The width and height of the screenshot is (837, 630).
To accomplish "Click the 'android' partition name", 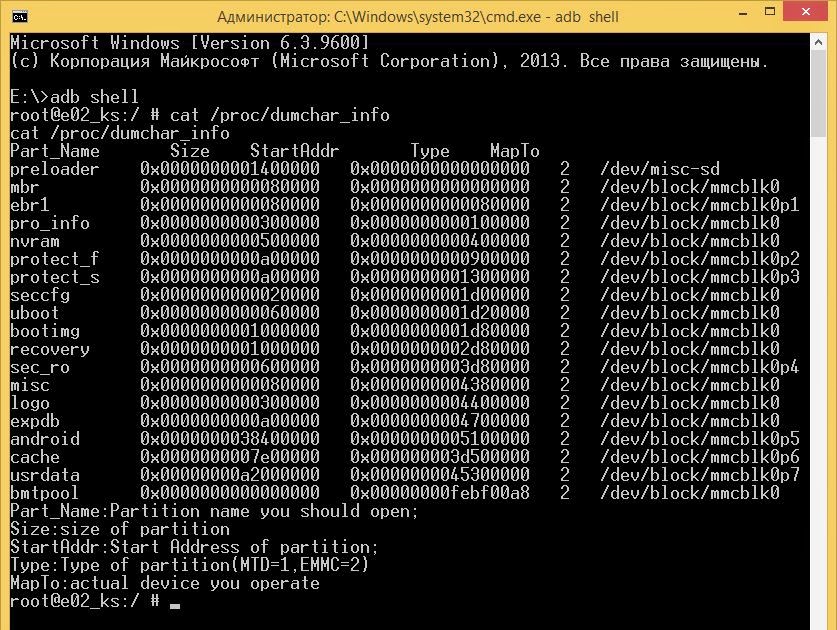I will pos(45,439).
